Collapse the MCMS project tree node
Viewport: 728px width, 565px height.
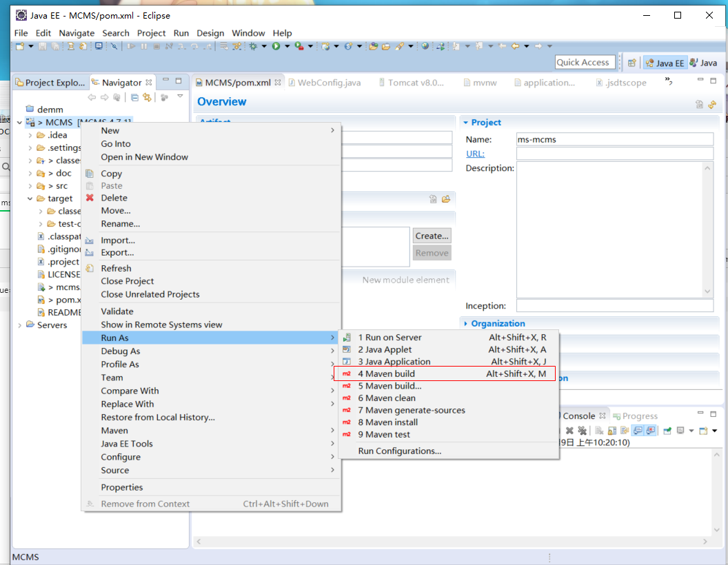[19, 123]
